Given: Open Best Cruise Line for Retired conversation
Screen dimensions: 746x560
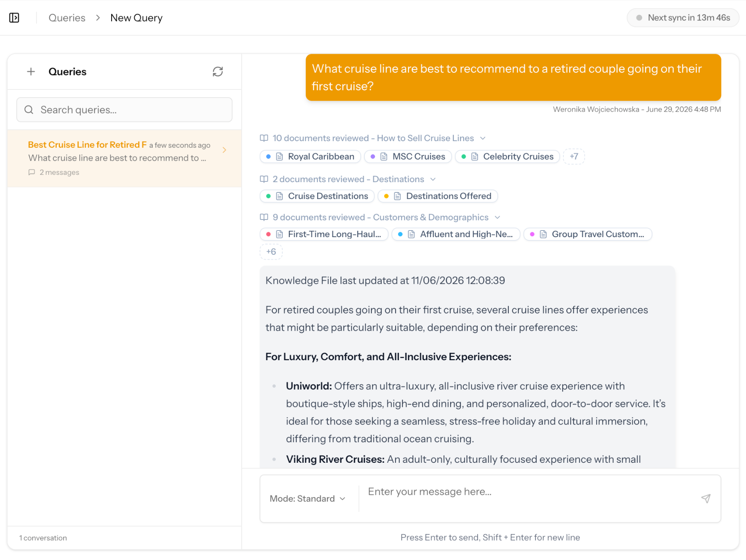Looking at the screenshot, I should tap(124, 158).
